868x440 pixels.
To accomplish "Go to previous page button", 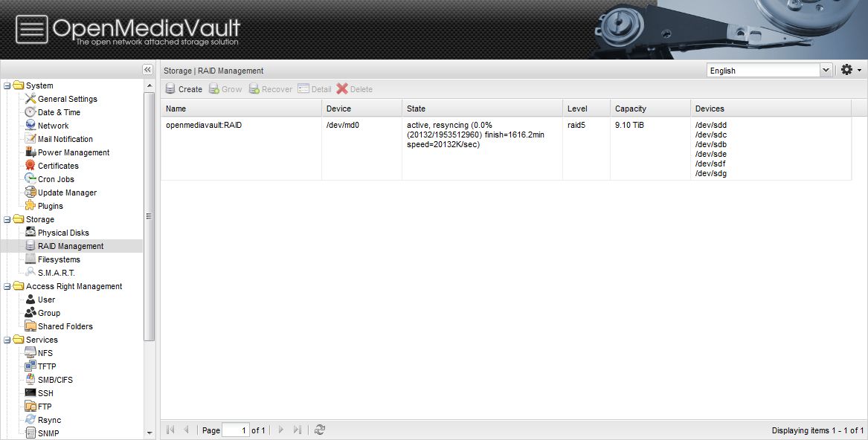I will click(x=187, y=430).
